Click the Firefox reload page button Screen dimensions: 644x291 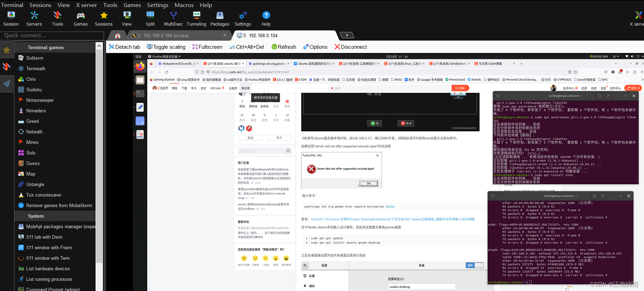(167, 72)
